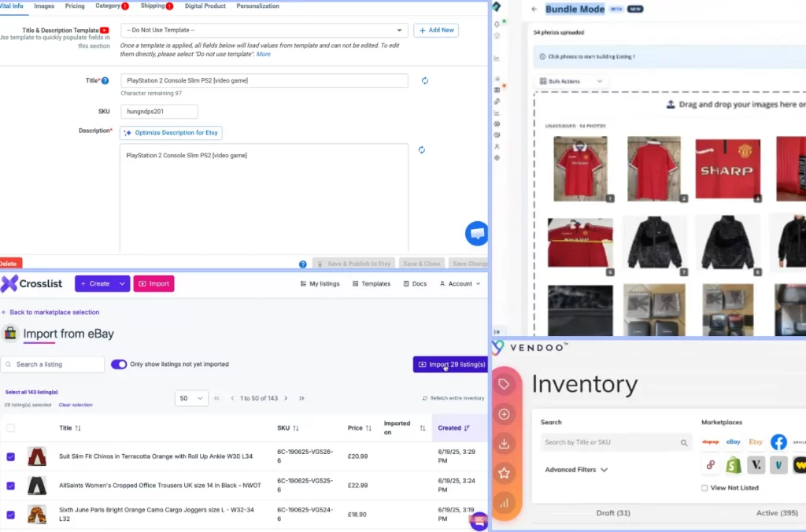The height and width of the screenshot is (532, 806).
Task: Switch to the Pricing tab
Action: (x=75, y=6)
